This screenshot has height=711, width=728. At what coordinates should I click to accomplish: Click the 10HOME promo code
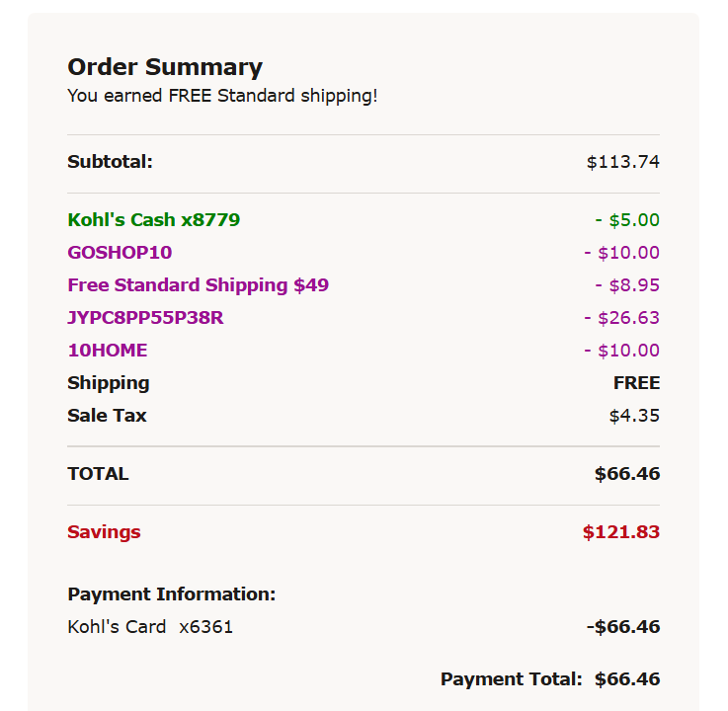108,351
